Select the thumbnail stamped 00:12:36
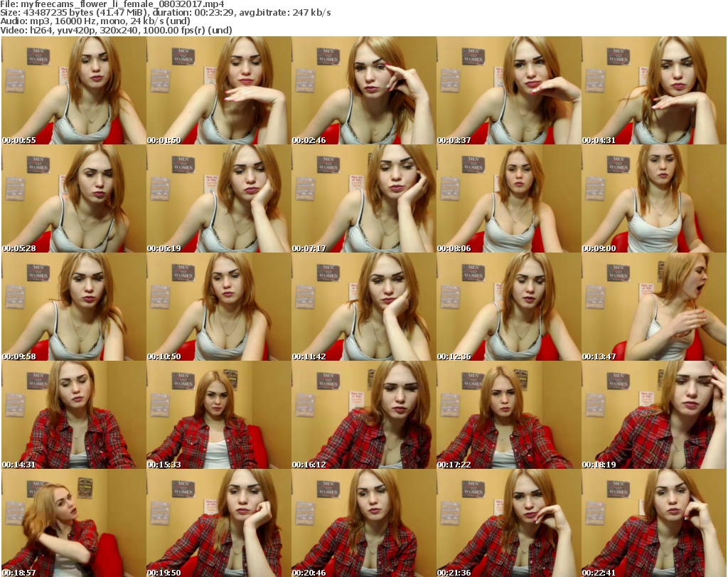The image size is (728, 577). pyautogui.click(x=509, y=307)
